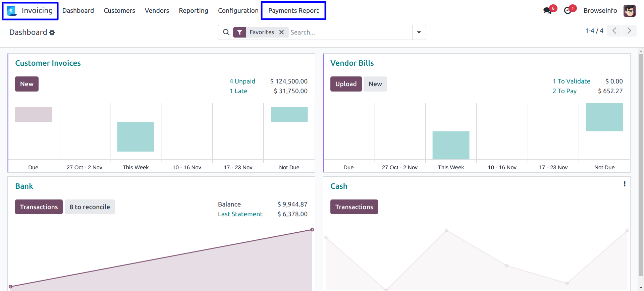Click the filter funnel icon
644x291 pixels.
[239, 32]
